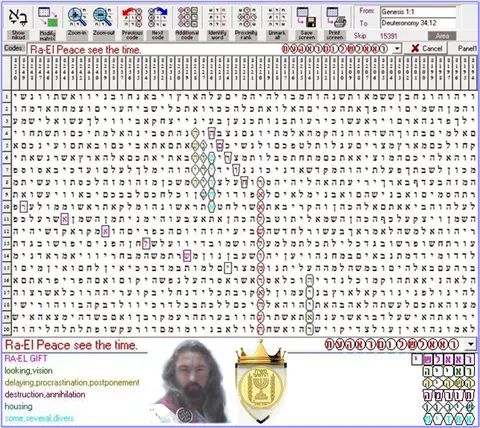Click the Print screen printer icon
480x428 pixels.
[336, 17]
